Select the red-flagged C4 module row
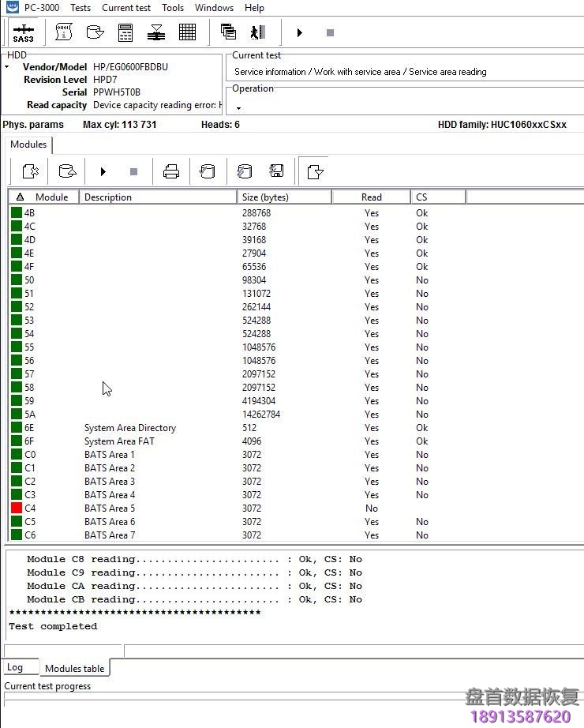584x728 pixels. click(237, 508)
